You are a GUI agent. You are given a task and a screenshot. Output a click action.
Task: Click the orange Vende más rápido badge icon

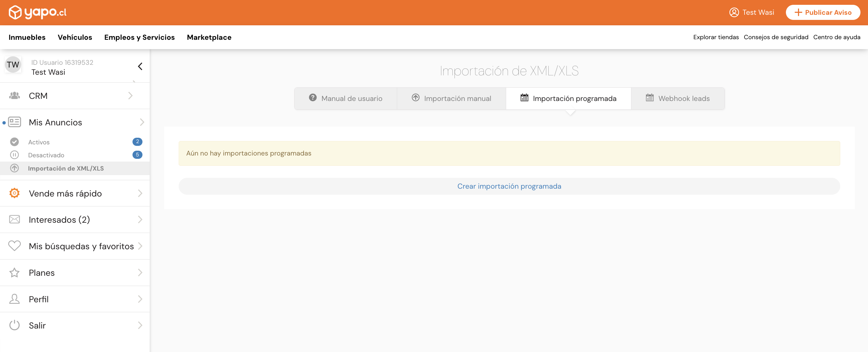(14, 193)
